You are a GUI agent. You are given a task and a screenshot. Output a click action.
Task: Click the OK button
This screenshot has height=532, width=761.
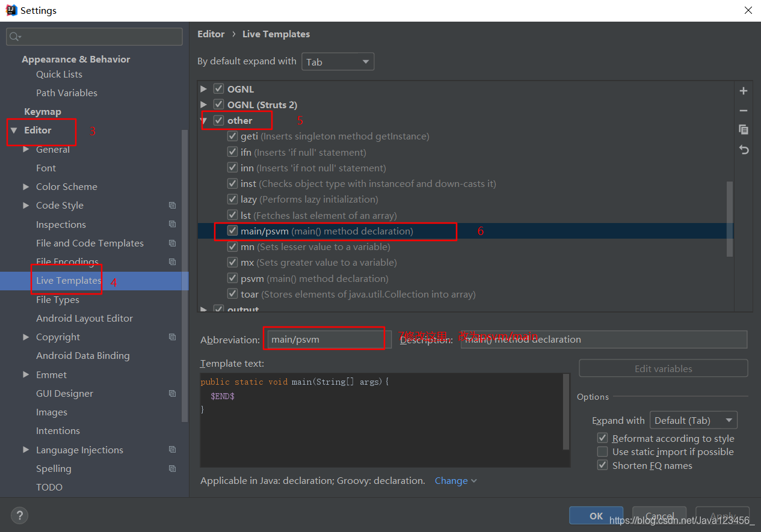coord(596,516)
